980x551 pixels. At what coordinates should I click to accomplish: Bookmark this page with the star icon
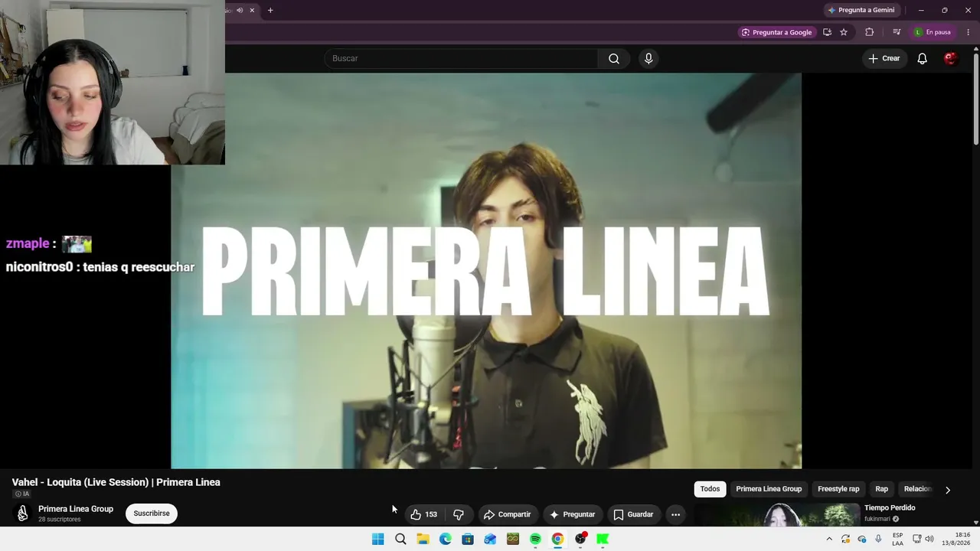[x=844, y=32]
